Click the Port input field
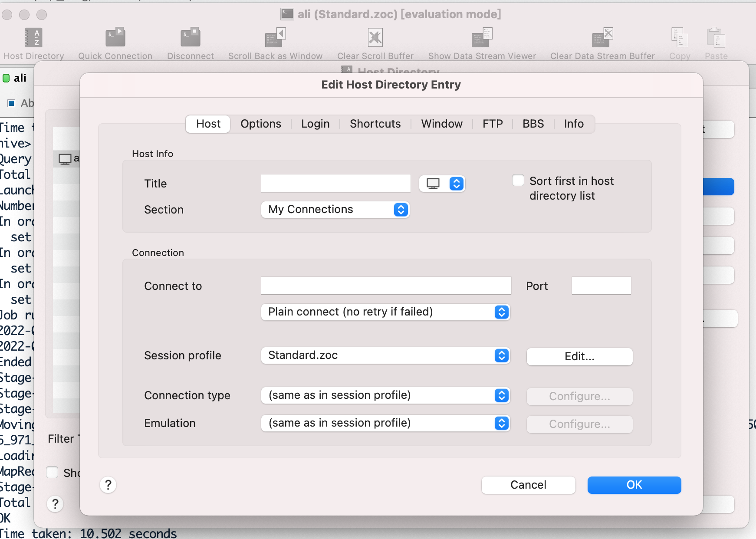Image resolution: width=756 pixels, height=539 pixels. (601, 286)
